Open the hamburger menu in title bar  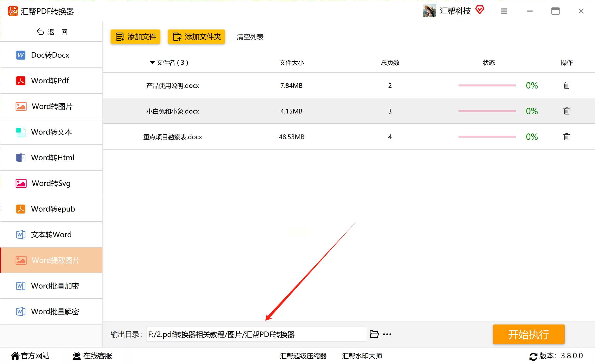click(504, 11)
